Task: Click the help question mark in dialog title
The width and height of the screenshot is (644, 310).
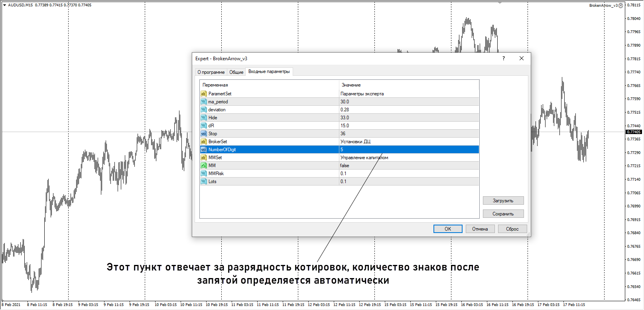Action: (x=504, y=58)
